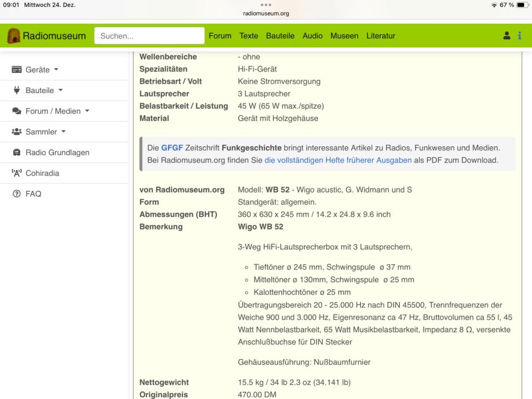Image resolution: width=532 pixels, height=399 pixels.
Task: Click the 'Hi-Fi-Gerät' value
Action: (257, 69)
